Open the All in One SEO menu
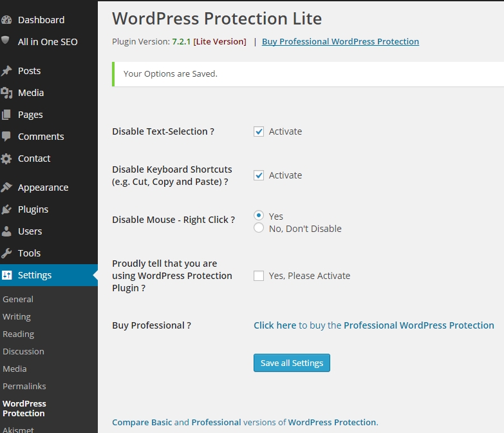 [49, 42]
